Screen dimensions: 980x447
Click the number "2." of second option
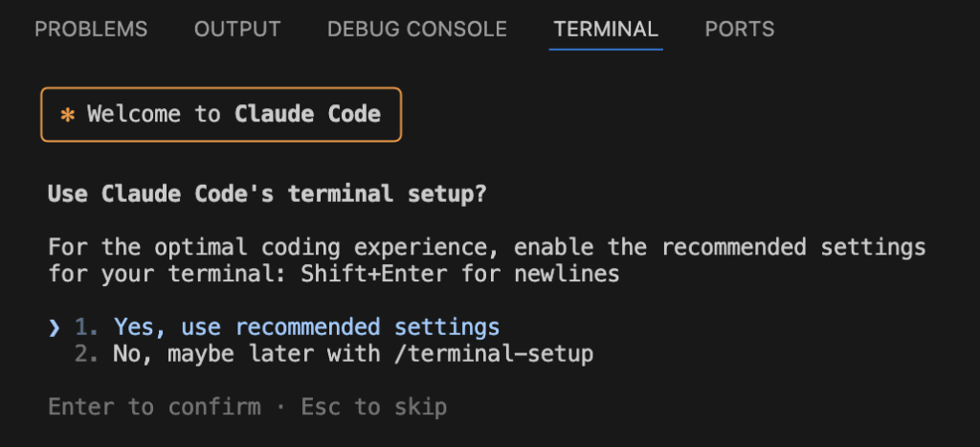coord(87,354)
